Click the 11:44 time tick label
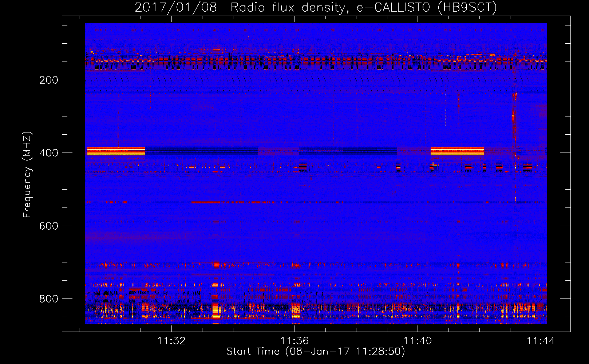Image resolution: width=589 pixels, height=364 pixels. 541,341
